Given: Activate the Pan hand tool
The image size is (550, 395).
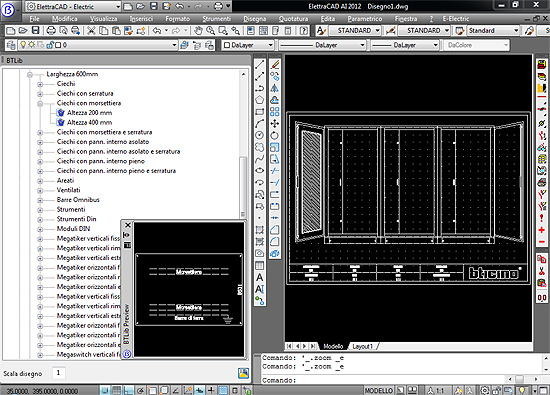Looking at the screenshot, I should 199,31.
